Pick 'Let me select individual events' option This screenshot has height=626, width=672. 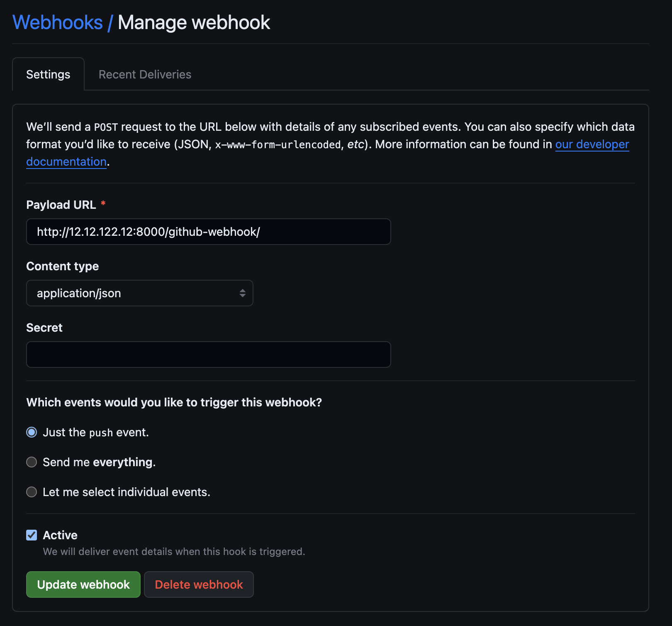32,492
